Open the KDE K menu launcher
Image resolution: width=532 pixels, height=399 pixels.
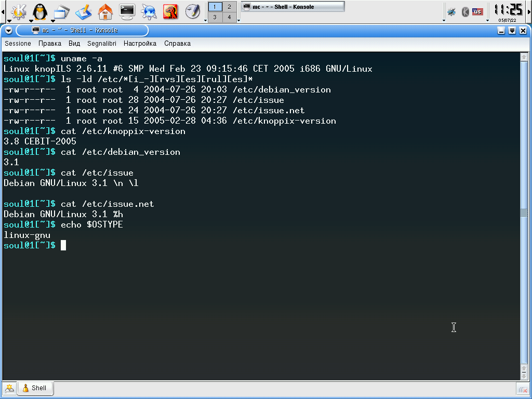[18, 11]
